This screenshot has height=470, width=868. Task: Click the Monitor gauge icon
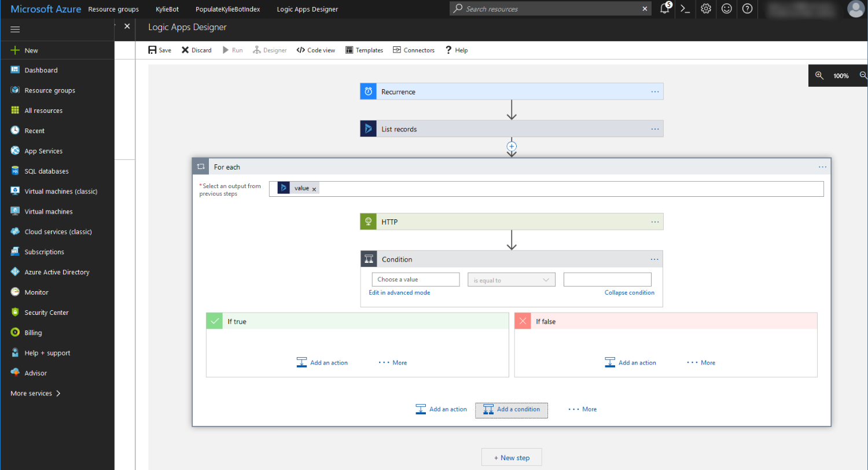15,292
